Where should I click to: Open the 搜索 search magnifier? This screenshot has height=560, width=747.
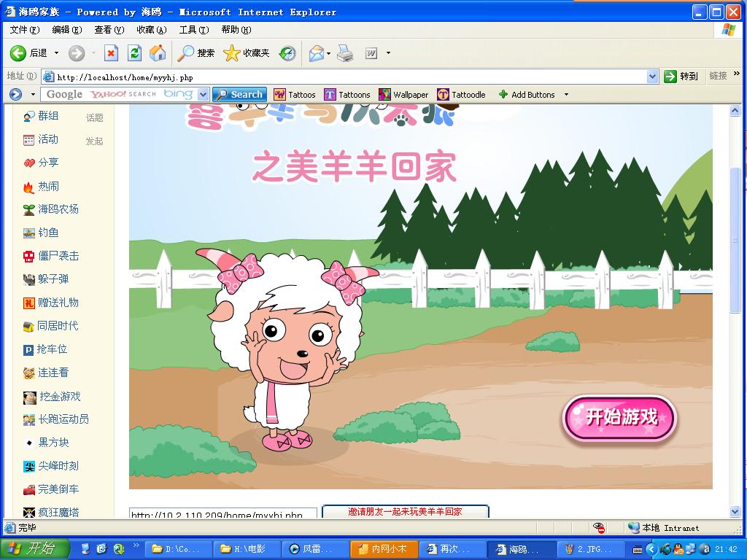click(x=196, y=52)
